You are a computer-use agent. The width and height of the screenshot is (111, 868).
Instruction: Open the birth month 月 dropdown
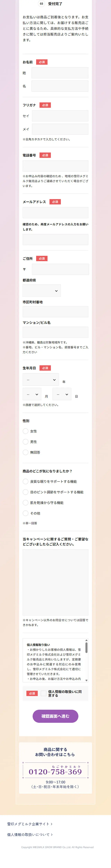click(32, 394)
